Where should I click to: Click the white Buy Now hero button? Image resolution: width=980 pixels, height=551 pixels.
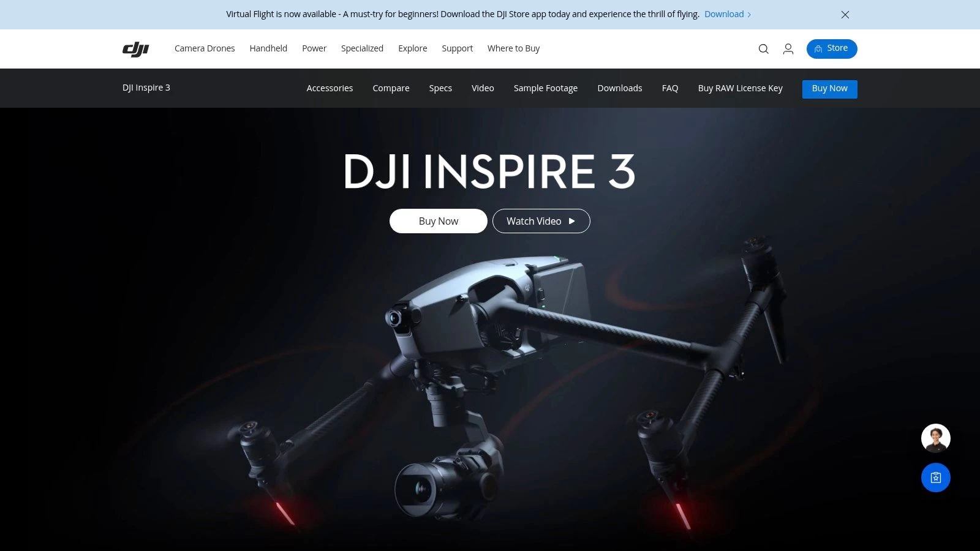click(439, 221)
